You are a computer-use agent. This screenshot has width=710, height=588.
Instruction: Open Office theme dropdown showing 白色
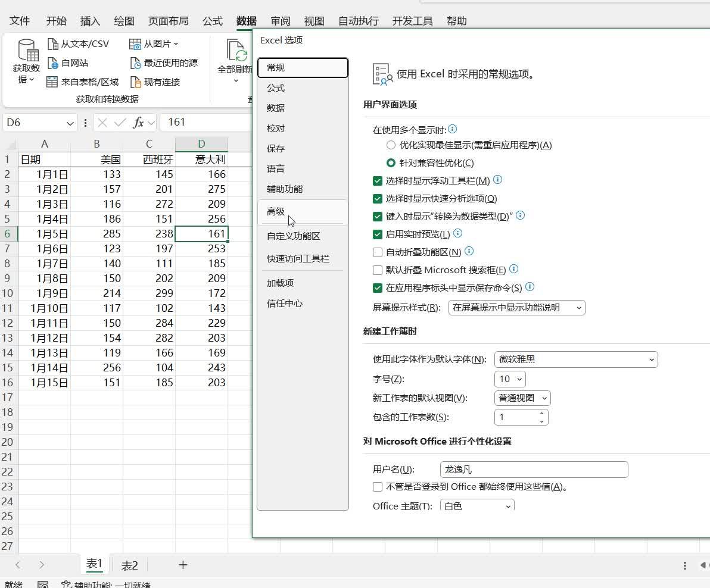477,506
